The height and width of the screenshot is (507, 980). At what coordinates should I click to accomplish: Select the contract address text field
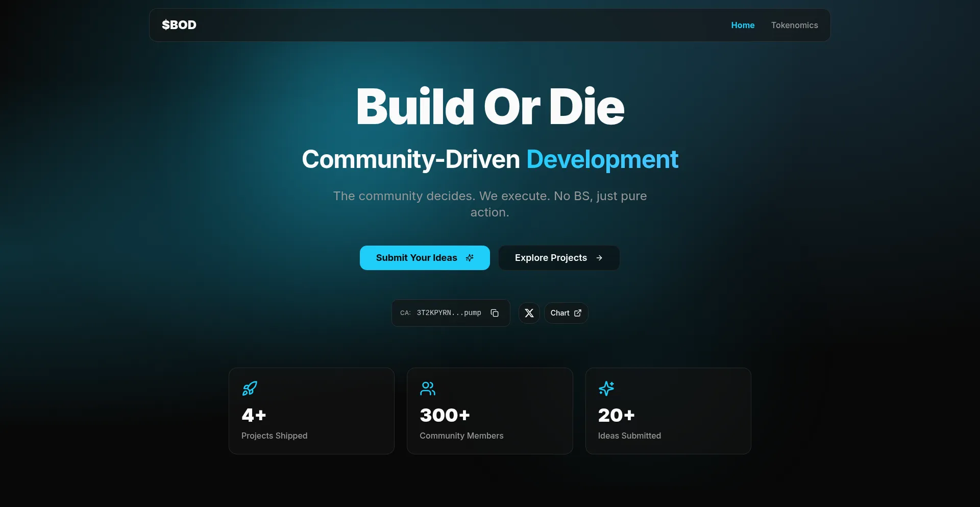tap(449, 312)
